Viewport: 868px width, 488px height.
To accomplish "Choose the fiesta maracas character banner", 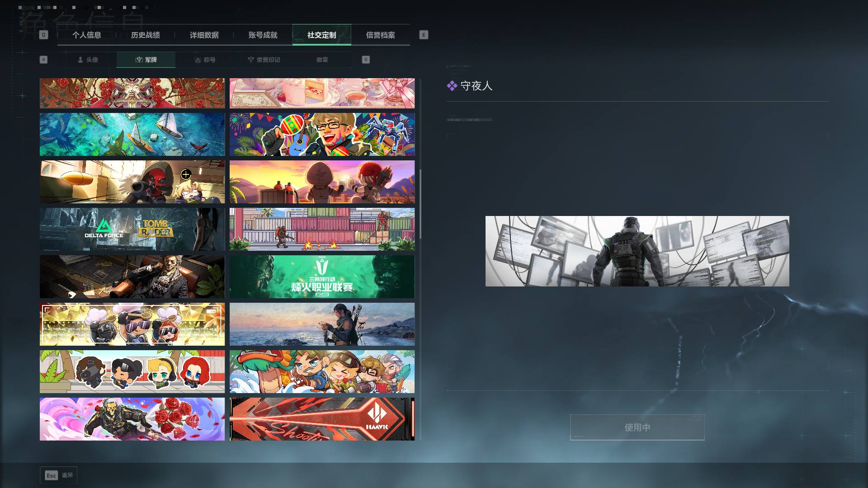I will [x=322, y=134].
